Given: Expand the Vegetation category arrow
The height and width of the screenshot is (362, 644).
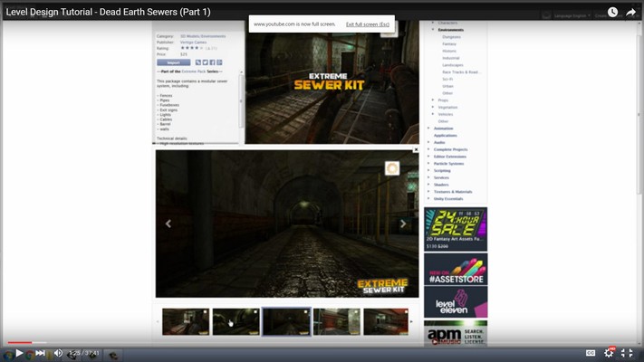Looking at the screenshot, I should (x=433, y=107).
